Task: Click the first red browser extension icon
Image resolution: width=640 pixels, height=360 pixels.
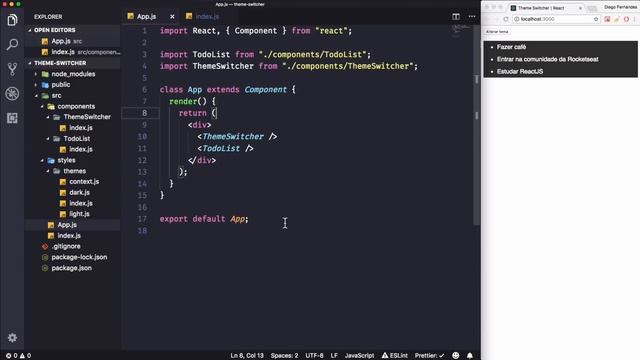Action: coord(607,19)
